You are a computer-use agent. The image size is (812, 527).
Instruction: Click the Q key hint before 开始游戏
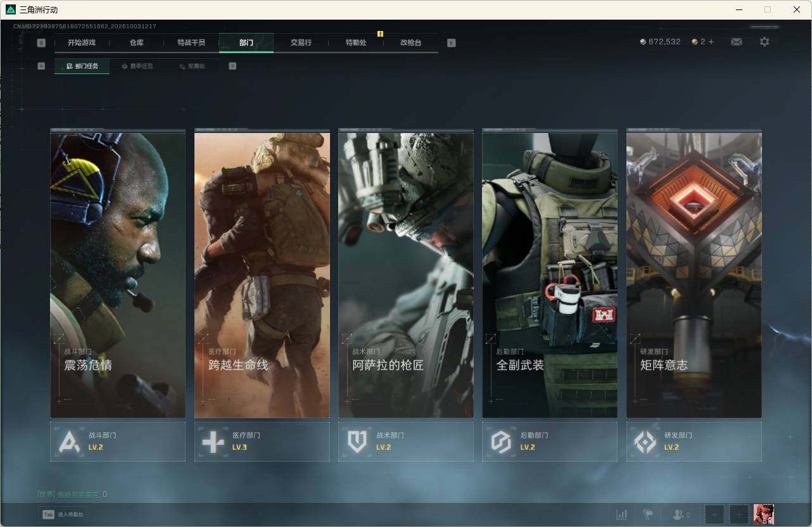pos(41,43)
